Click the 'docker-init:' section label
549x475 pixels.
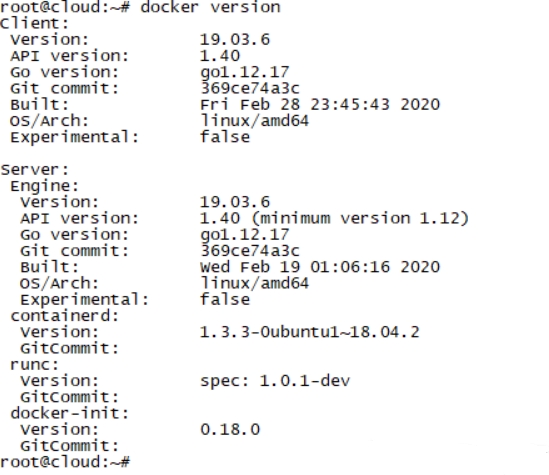(70, 413)
